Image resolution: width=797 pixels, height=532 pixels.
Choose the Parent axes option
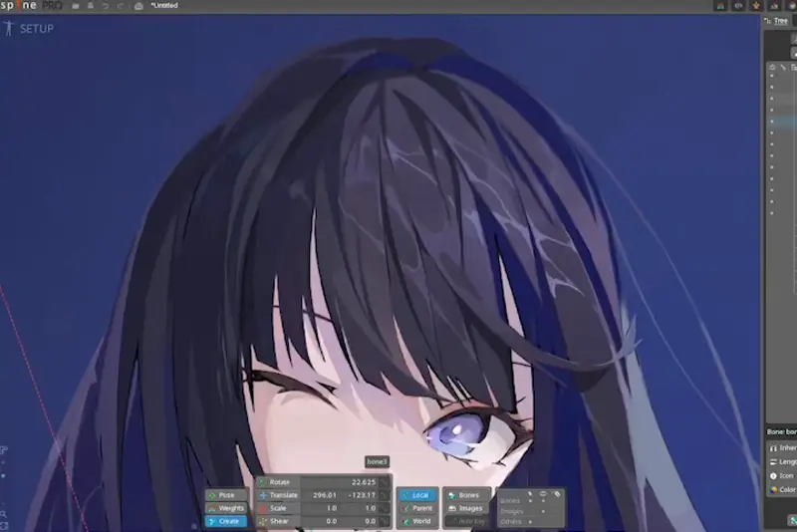417,508
